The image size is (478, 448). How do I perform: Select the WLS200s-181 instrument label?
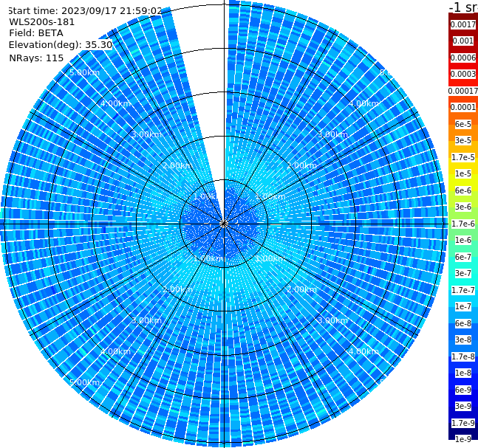[x=42, y=22]
